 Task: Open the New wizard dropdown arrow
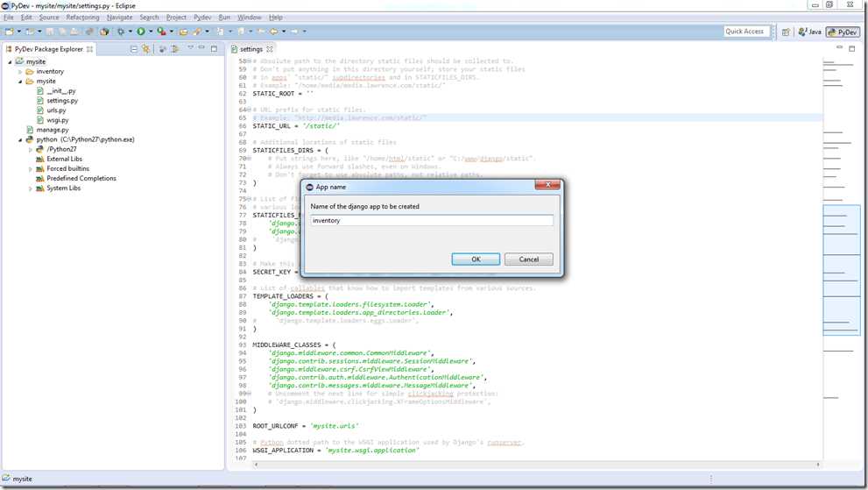18,32
